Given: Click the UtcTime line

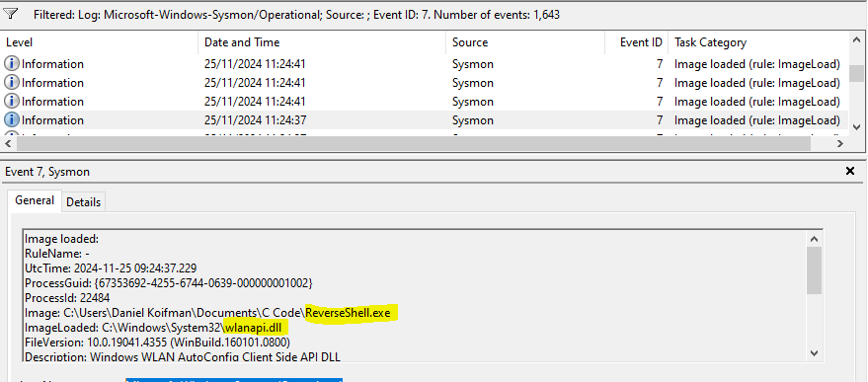Looking at the screenshot, I should click(111, 268).
